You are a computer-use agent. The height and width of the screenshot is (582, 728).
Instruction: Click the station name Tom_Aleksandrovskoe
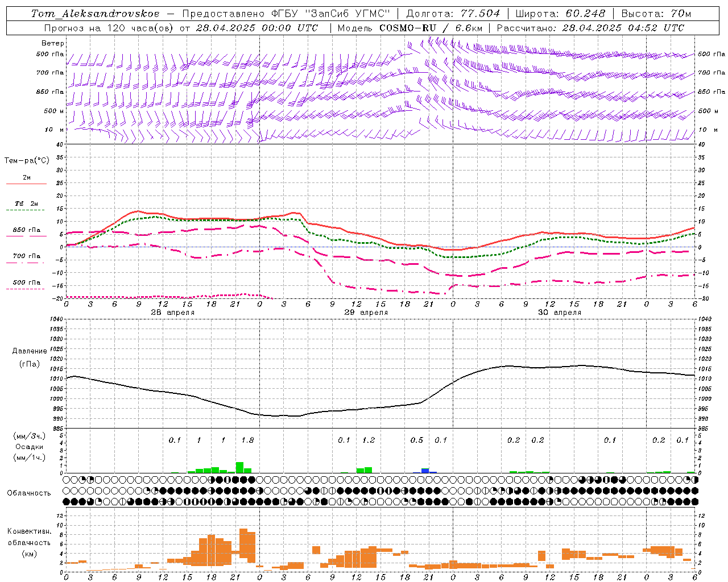pos(95,14)
